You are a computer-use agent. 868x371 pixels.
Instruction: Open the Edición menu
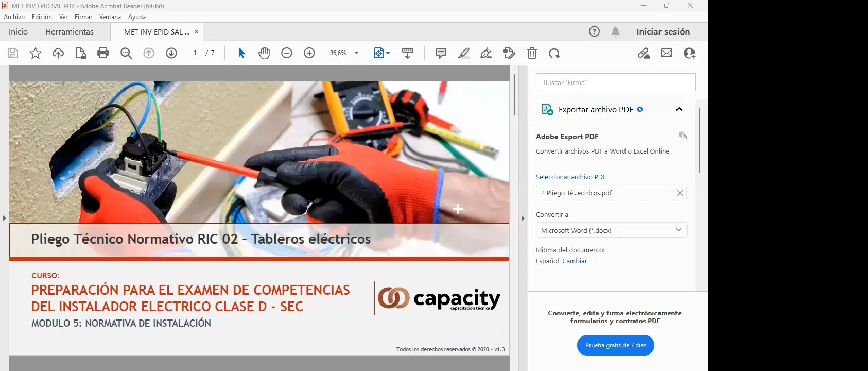pyautogui.click(x=42, y=17)
